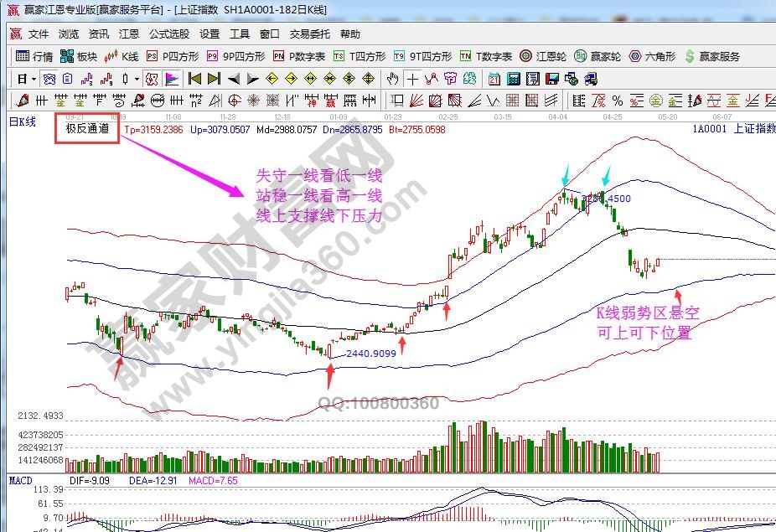Open the 公式选股 formula stock picker menu
776x532 pixels.
point(169,34)
